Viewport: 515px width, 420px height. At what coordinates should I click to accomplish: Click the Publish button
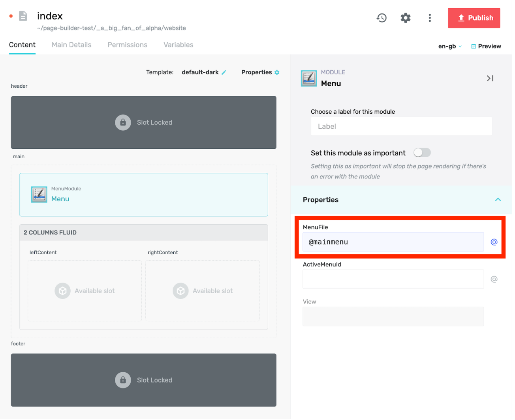(x=474, y=18)
